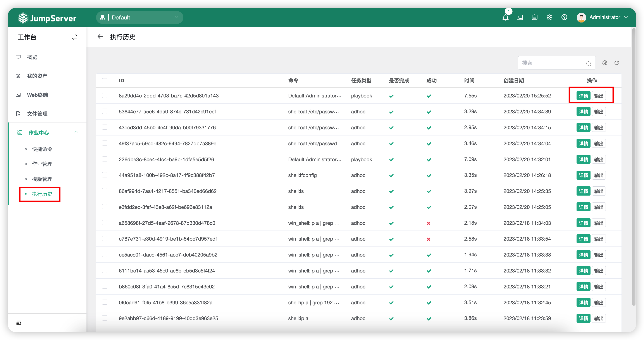
Task: Collapse sidebar with the bottom menu icon
Action: tap(19, 323)
